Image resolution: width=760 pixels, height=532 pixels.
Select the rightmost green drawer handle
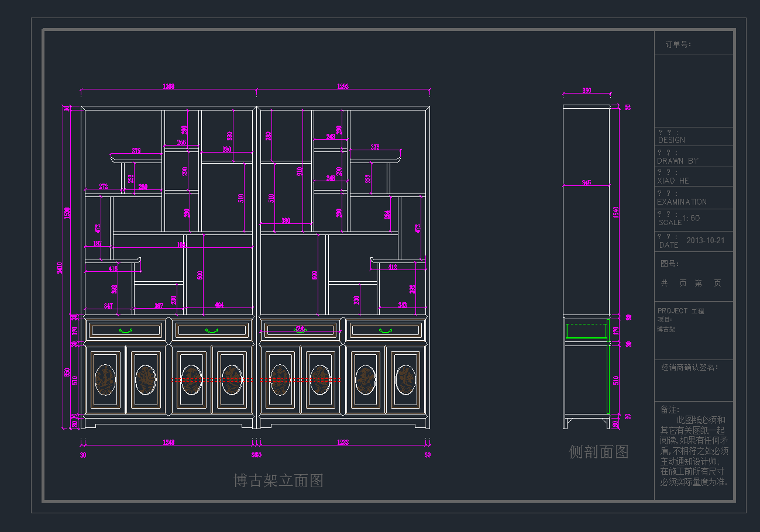click(386, 330)
